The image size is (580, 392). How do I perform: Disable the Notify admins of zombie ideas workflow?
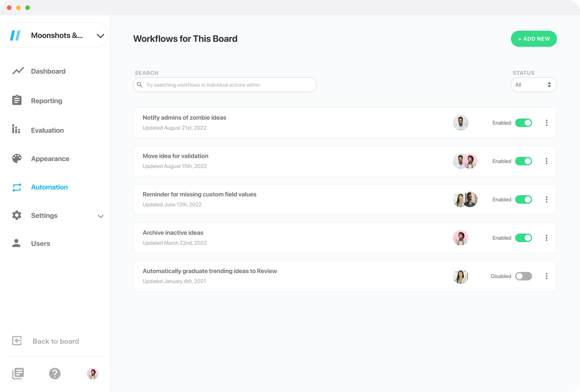point(524,123)
